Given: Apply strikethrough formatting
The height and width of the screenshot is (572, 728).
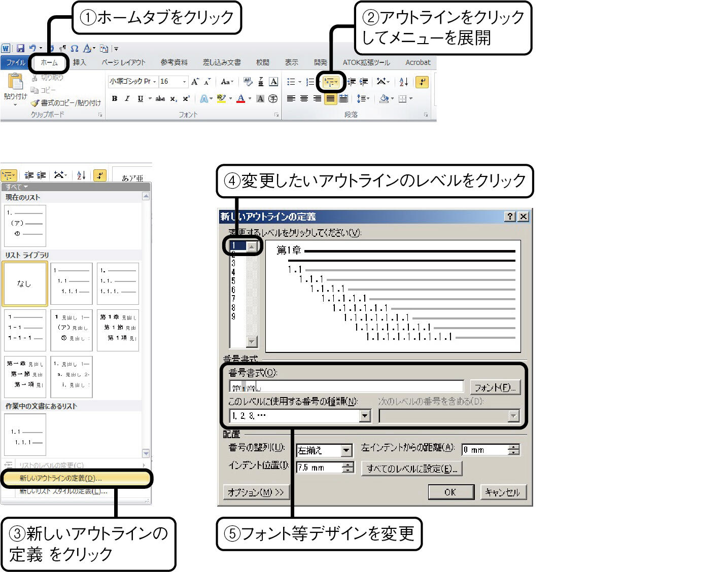Looking at the screenshot, I should pos(160,98).
